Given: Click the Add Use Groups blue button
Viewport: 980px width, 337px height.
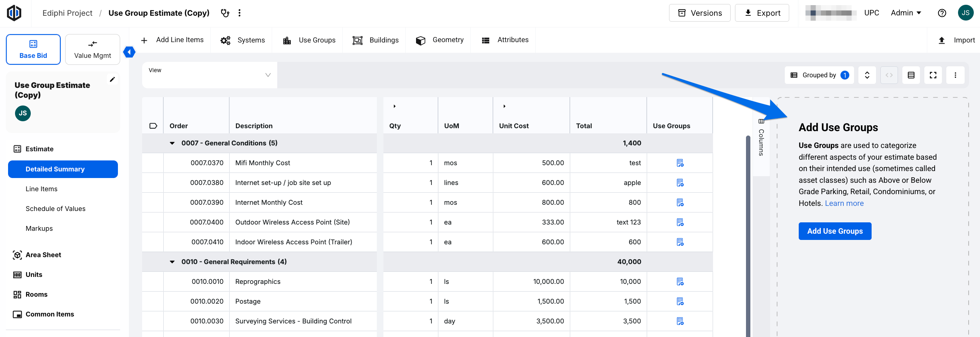Looking at the screenshot, I should point(835,231).
